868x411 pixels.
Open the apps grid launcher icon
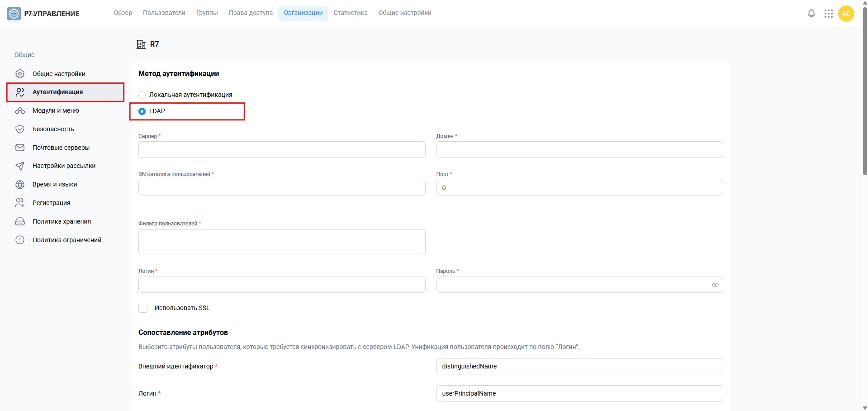click(x=829, y=14)
